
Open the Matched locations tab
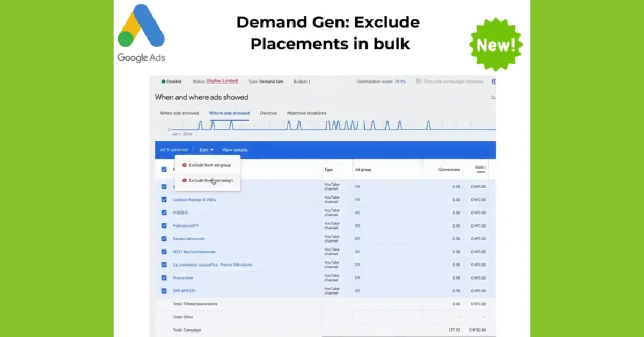click(x=306, y=113)
